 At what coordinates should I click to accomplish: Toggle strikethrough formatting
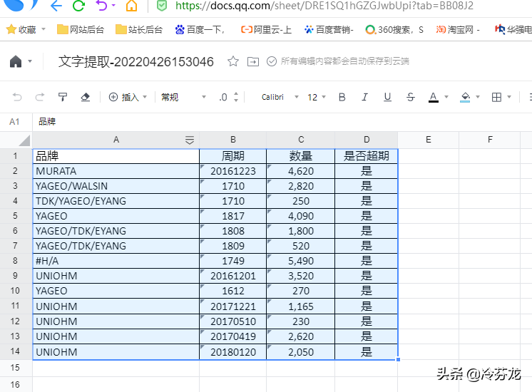[411, 98]
